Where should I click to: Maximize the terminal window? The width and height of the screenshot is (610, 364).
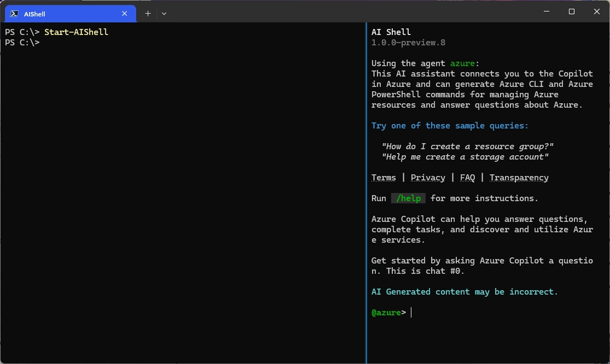point(571,11)
